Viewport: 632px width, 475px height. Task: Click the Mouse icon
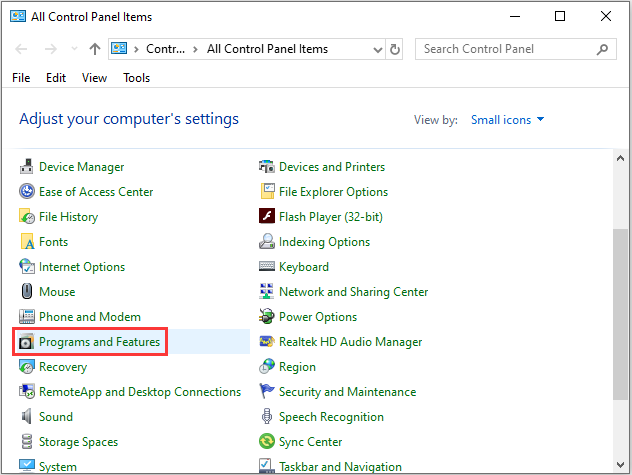pos(27,291)
